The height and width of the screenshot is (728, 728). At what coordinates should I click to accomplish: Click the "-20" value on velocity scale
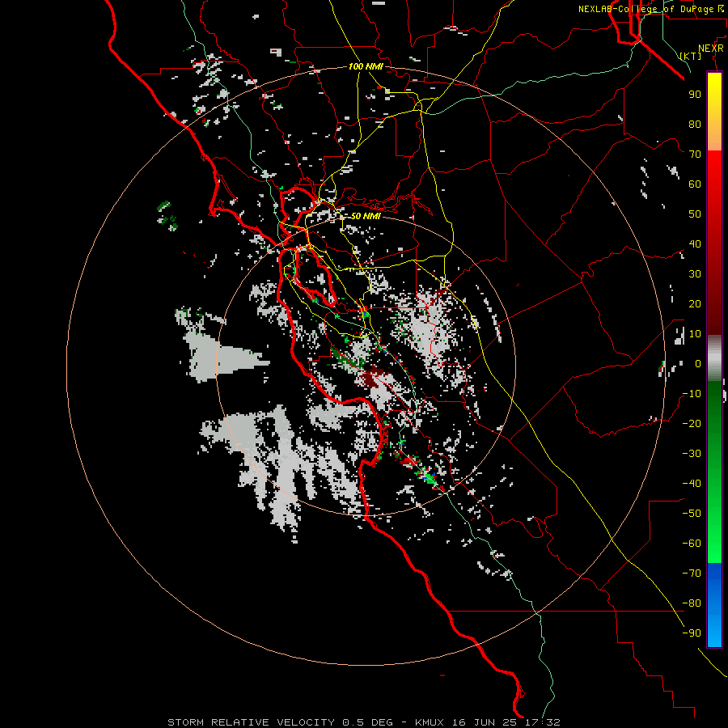point(692,423)
